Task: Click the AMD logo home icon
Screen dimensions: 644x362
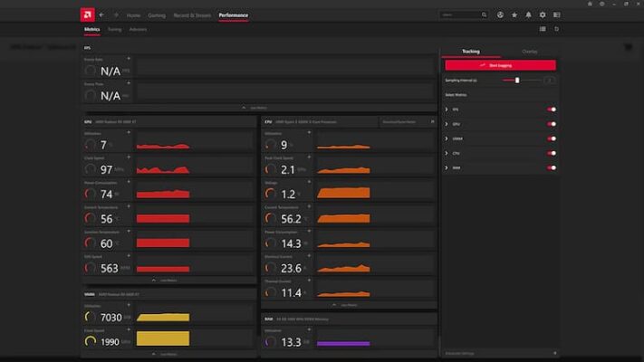Action: click(x=87, y=14)
